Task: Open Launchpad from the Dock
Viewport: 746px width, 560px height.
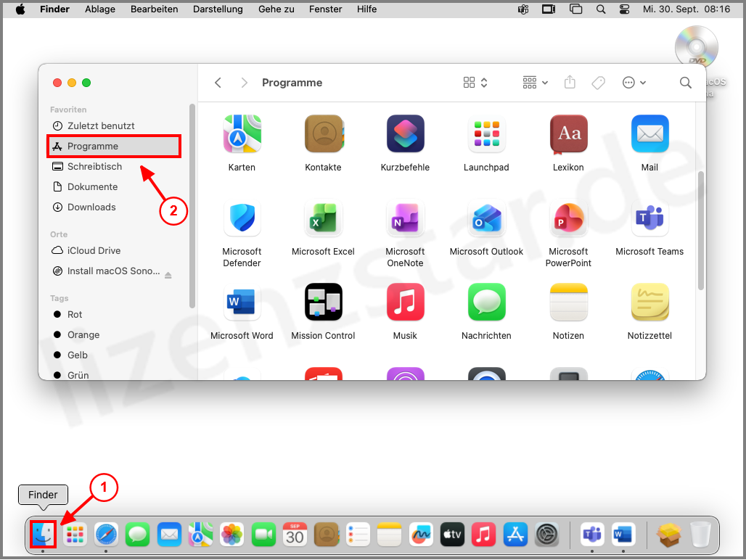Action: click(75, 535)
